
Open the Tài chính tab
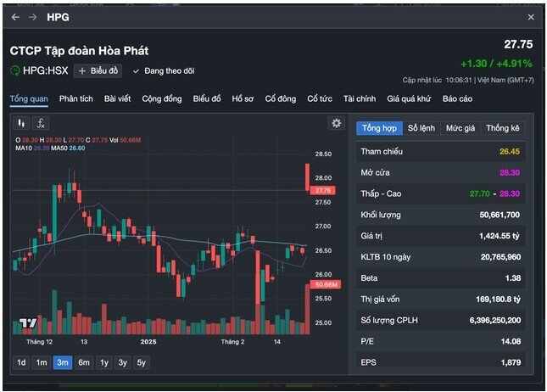(x=360, y=98)
